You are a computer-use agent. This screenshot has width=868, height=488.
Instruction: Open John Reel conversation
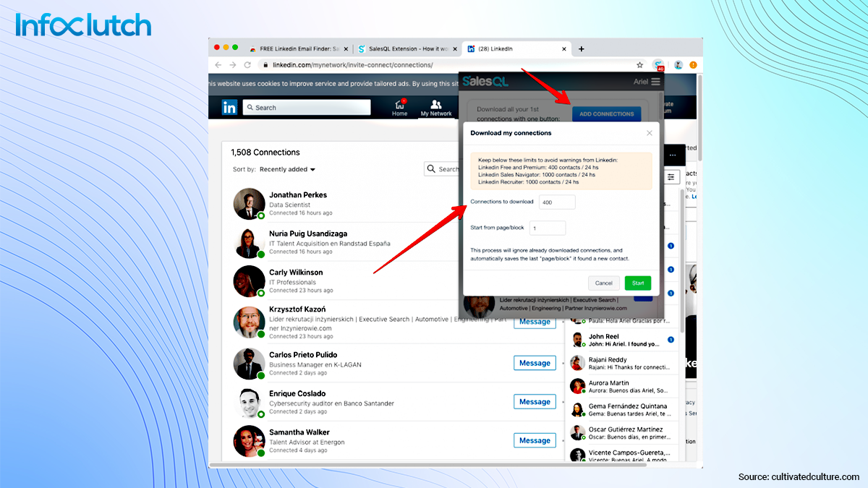click(x=622, y=340)
